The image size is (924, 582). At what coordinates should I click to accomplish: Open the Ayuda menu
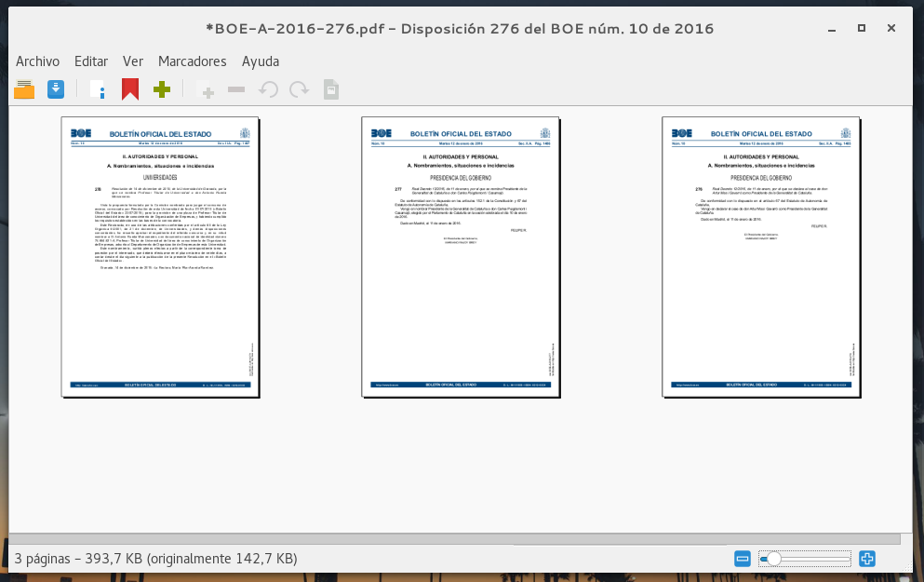[261, 61]
